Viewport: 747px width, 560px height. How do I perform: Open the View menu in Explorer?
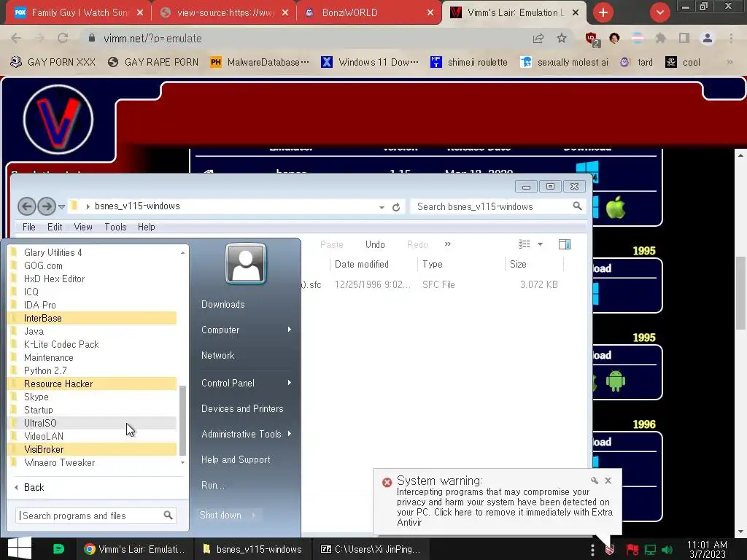tap(83, 227)
